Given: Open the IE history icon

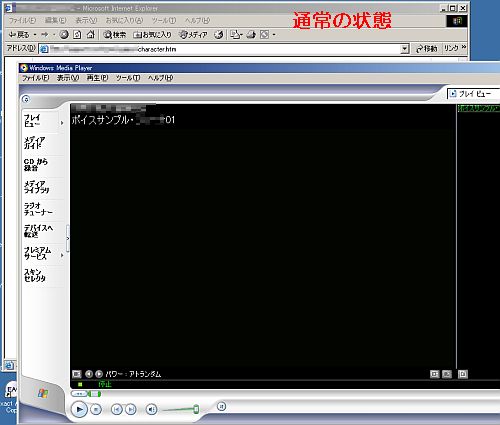Looking at the screenshot, I should (x=219, y=34).
